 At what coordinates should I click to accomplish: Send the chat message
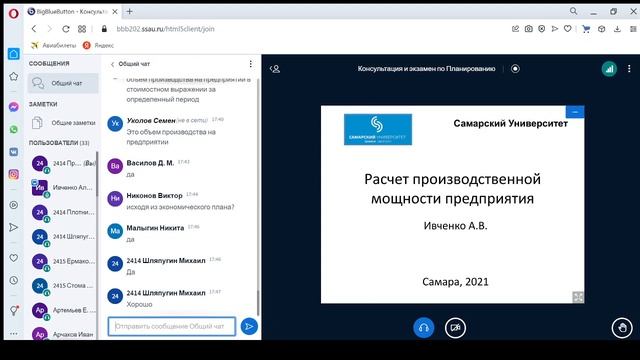[x=249, y=327]
